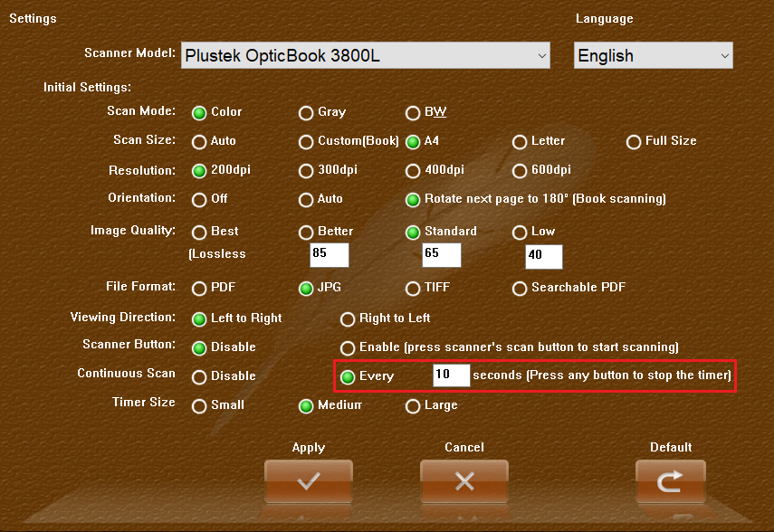Screen dimensions: 774x532
Task: Disable Continuous Scan
Action: (199, 377)
